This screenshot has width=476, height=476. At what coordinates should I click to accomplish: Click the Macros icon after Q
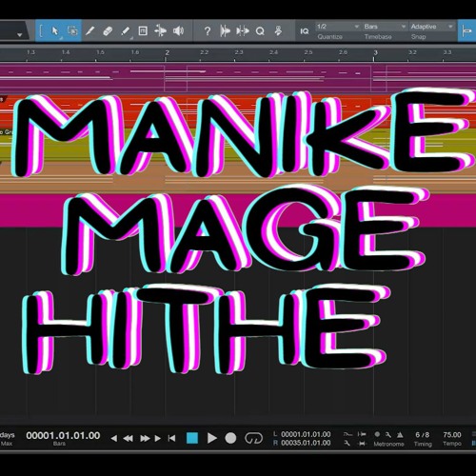pyautogui.click(x=278, y=30)
